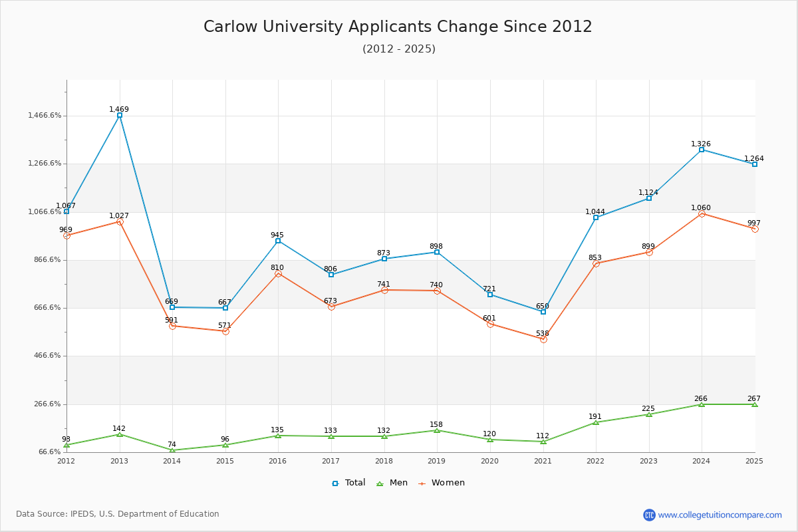Click the Men 2012 data point labeled 93
Image resolution: width=798 pixels, height=532 pixels.
click(66, 445)
